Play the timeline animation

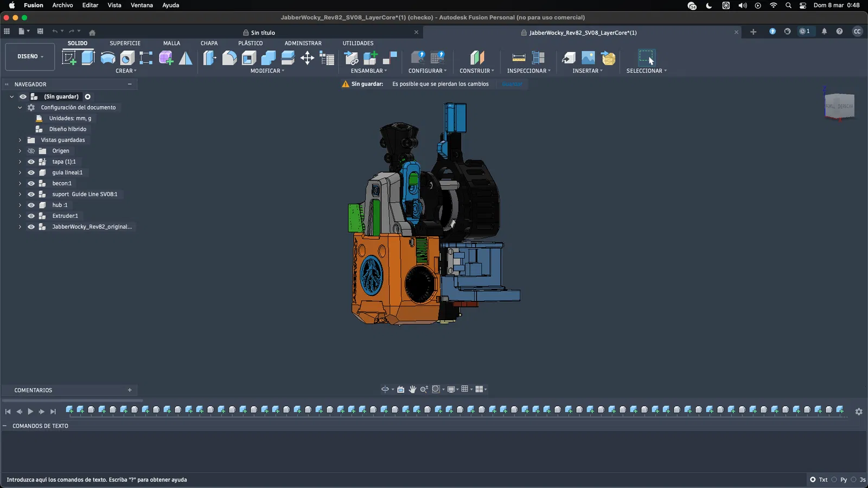pyautogui.click(x=30, y=412)
